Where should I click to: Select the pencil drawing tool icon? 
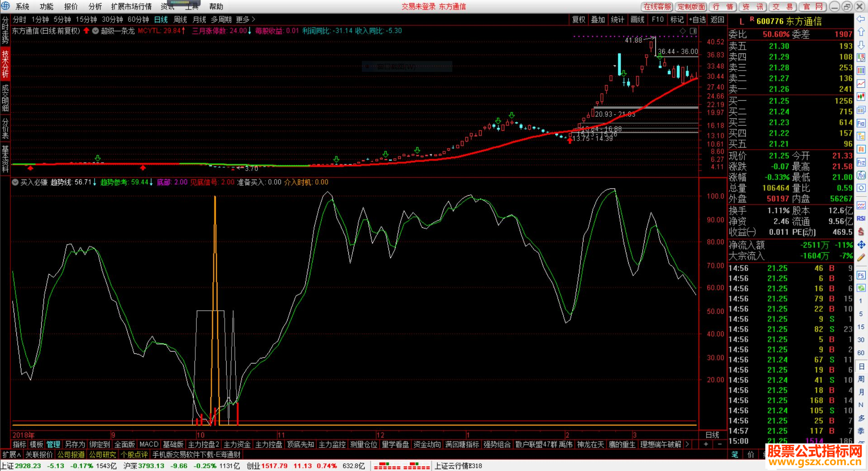tap(861, 258)
